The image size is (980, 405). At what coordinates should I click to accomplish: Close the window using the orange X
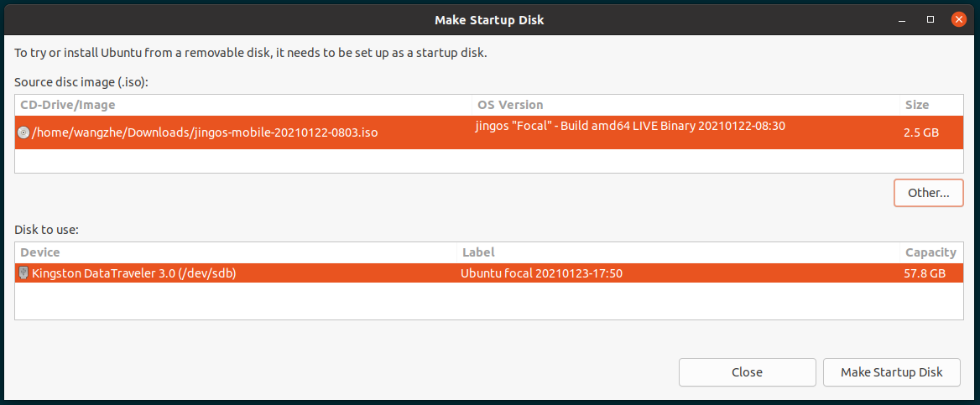(x=957, y=18)
